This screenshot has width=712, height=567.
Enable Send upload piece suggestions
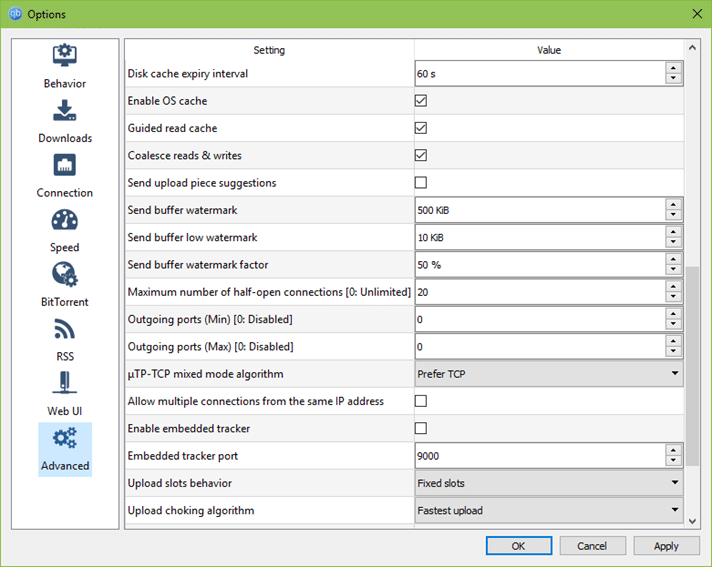pyautogui.click(x=421, y=182)
